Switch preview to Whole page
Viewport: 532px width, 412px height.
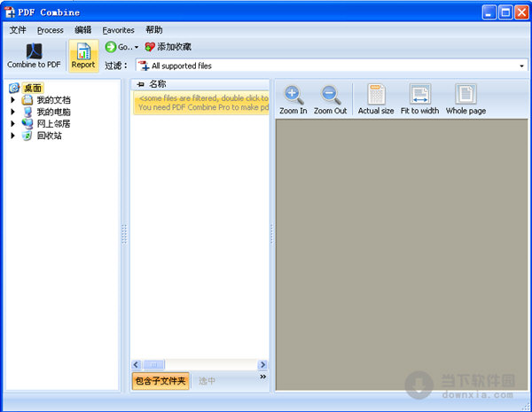pos(465,95)
